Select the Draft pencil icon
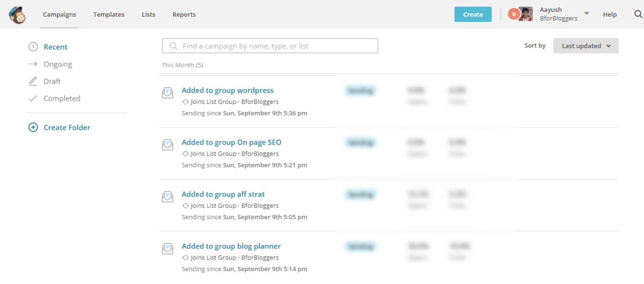Screen dimensions: 644x284 pyautogui.click(x=33, y=81)
